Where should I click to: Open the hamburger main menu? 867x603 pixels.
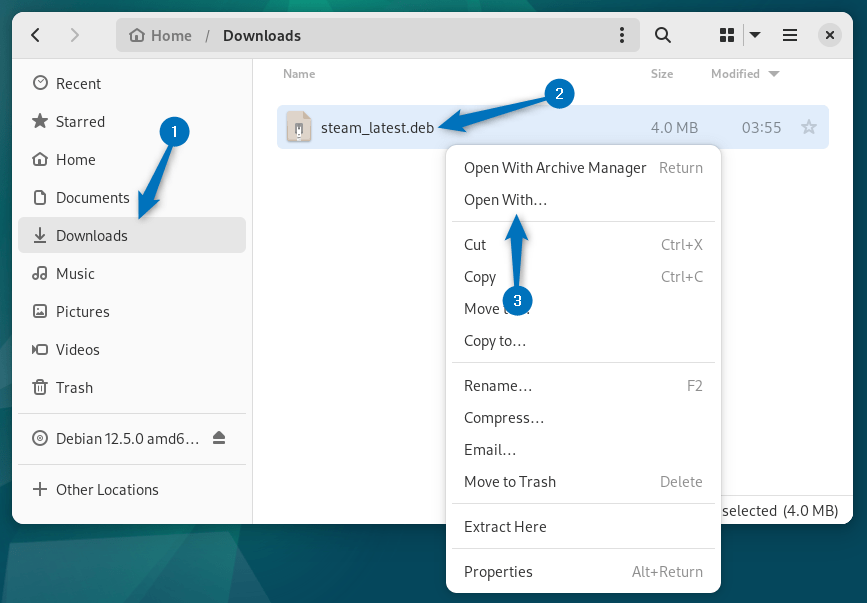pyautogui.click(x=790, y=35)
